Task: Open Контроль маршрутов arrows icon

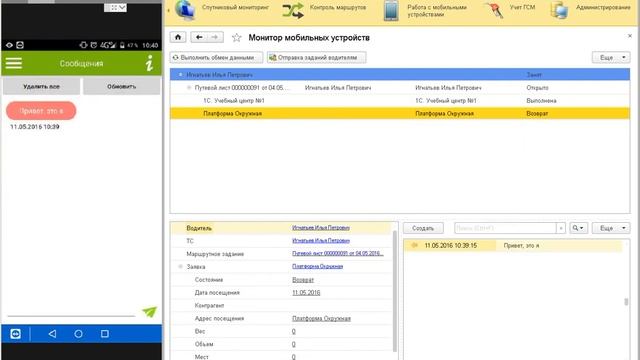Action: [x=293, y=11]
